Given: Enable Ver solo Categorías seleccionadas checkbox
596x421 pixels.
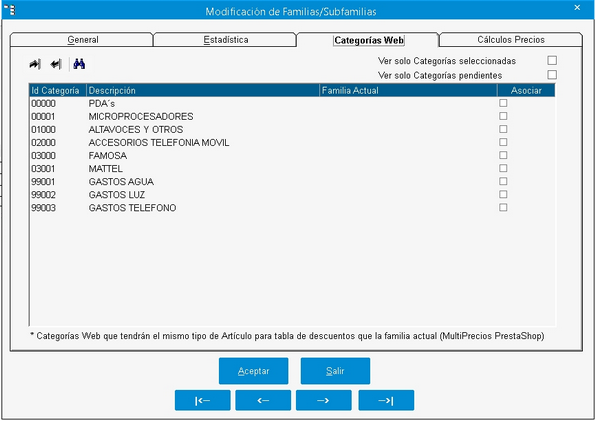Looking at the screenshot, I should click(x=552, y=60).
